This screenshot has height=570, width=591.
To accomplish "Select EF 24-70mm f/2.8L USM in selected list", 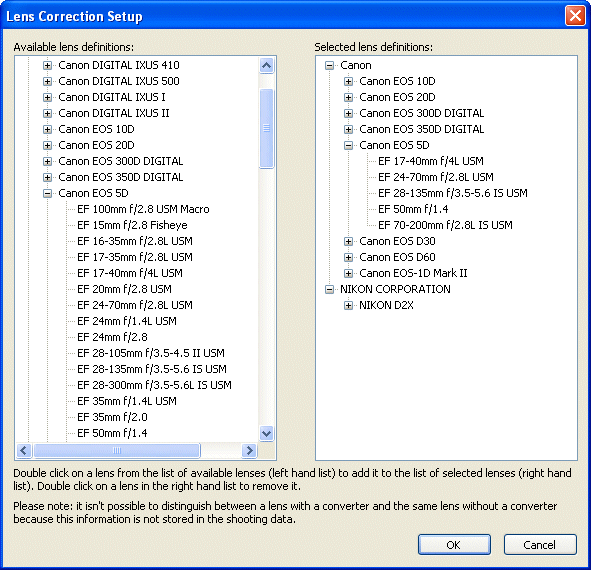I will coord(436,177).
